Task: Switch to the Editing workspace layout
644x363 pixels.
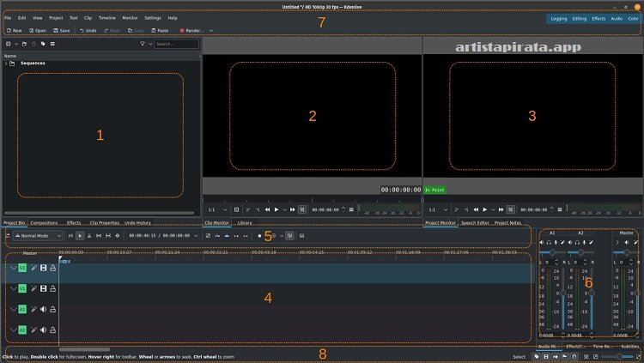Action: (579, 19)
